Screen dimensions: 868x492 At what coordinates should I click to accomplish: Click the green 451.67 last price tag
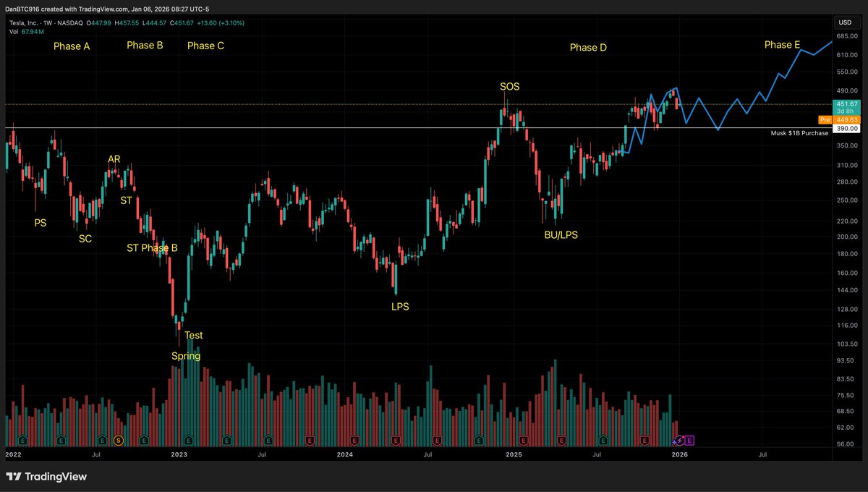click(846, 106)
